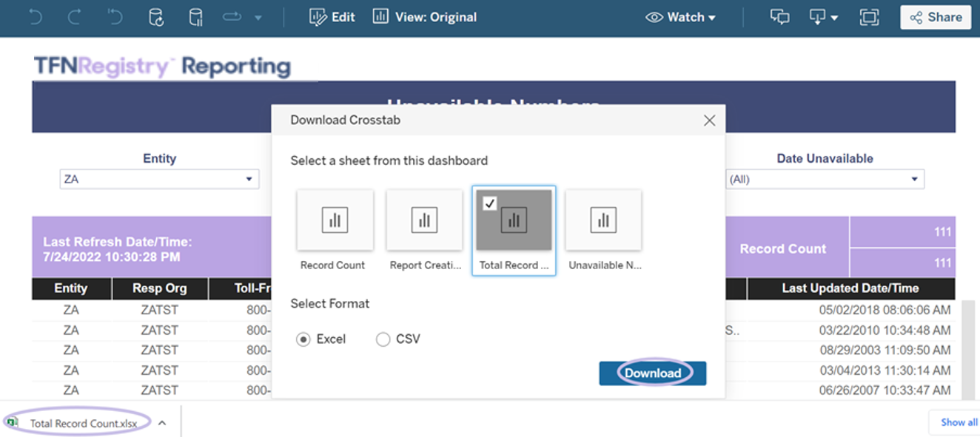Click the Download button in the dialog
This screenshot has height=437, width=980.
click(653, 373)
